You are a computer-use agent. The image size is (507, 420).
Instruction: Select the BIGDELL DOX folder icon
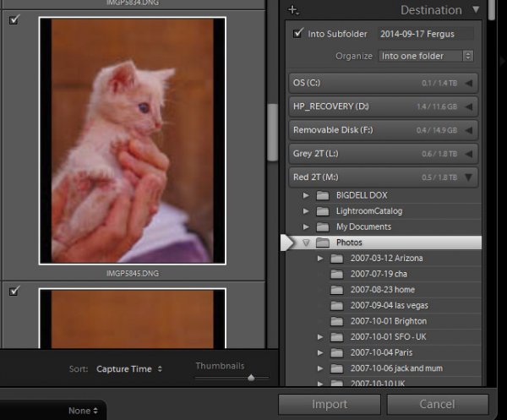click(x=322, y=195)
